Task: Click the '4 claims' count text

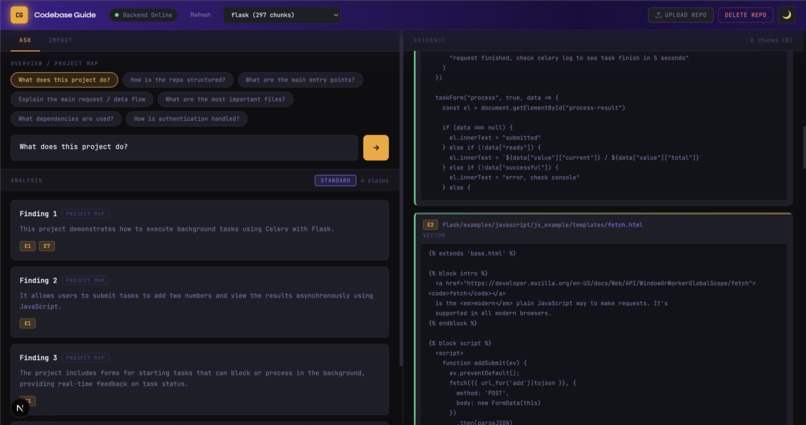Action: (x=375, y=180)
